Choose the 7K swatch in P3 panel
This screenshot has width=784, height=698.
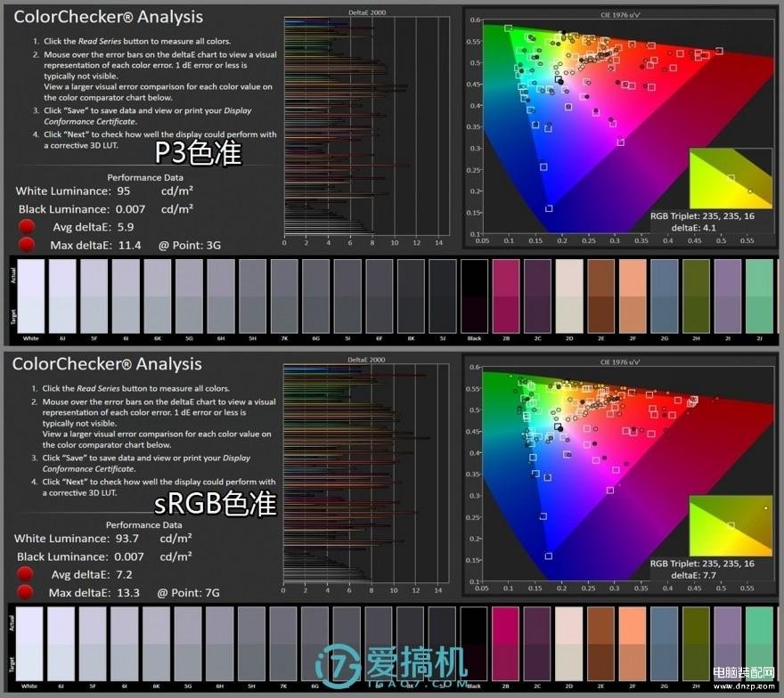pos(284,296)
